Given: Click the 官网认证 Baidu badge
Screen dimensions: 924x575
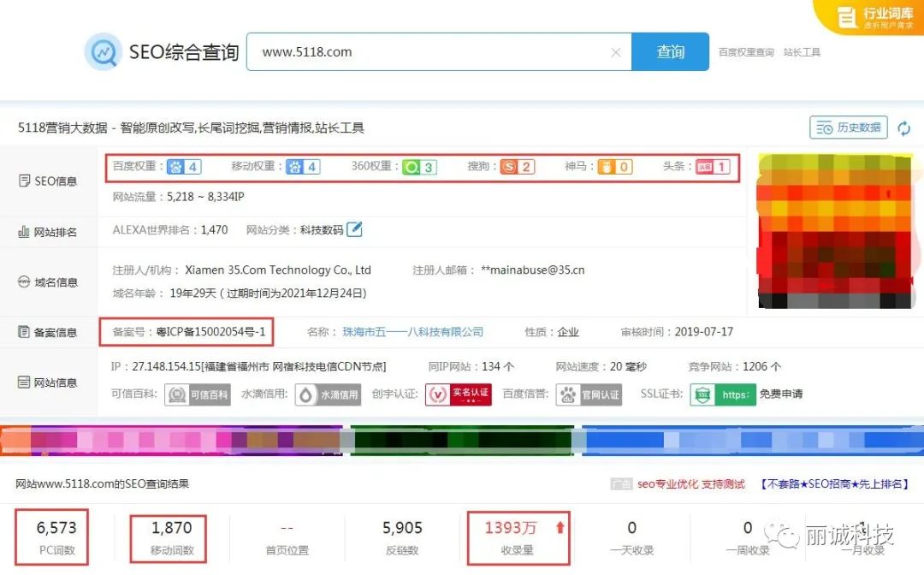Looking at the screenshot, I should click(589, 394).
